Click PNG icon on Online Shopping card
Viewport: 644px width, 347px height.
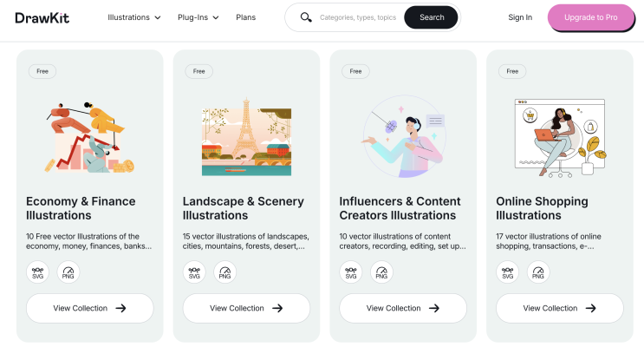click(x=538, y=272)
